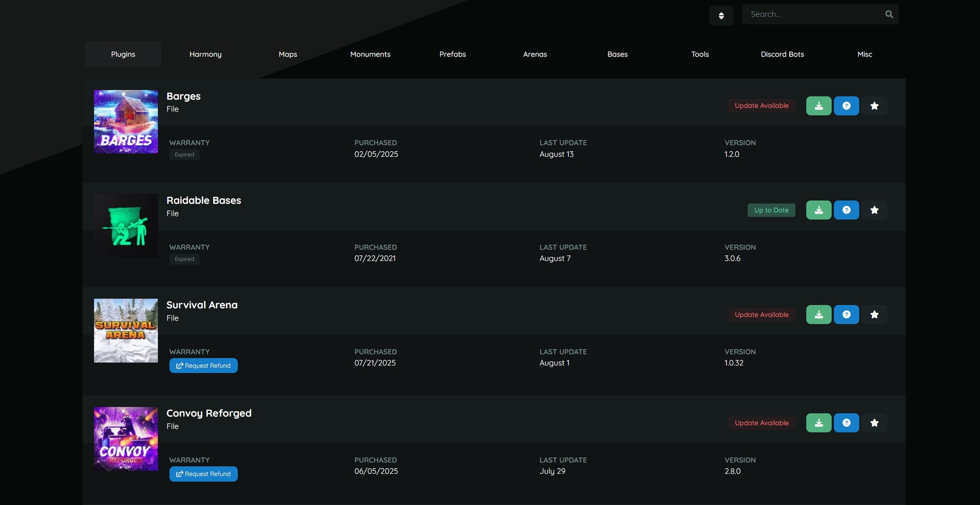Star the Raidable Bases plugin
Viewport: 980px width, 505px height.
874,210
